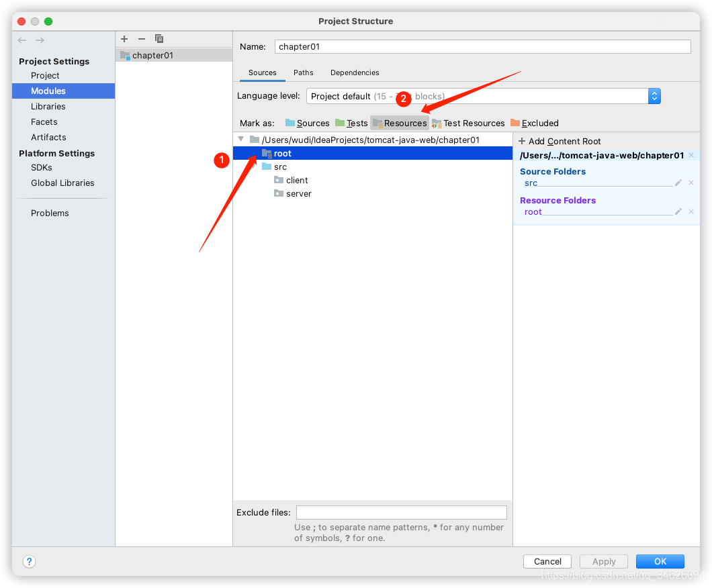This screenshot has width=712, height=588.
Task: Remove the selected module using the minus icon
Action: point(141,39)
